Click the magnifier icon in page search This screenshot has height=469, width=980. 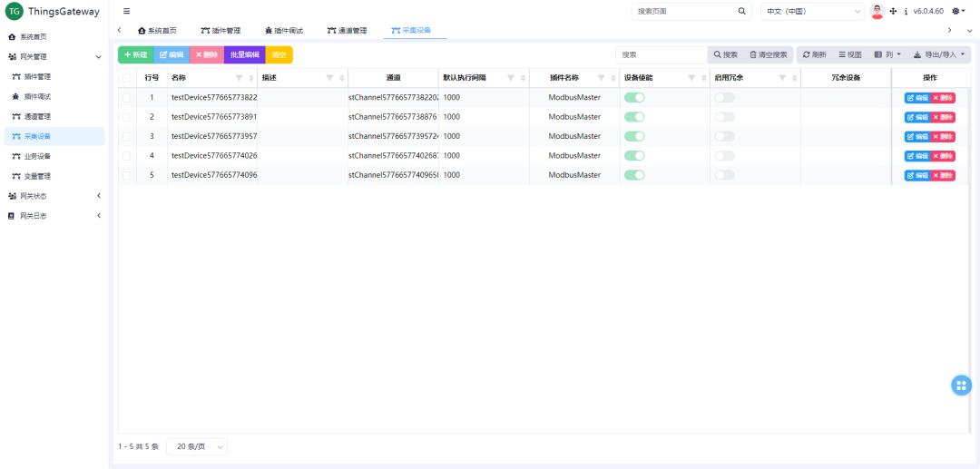tap(741, 12)
